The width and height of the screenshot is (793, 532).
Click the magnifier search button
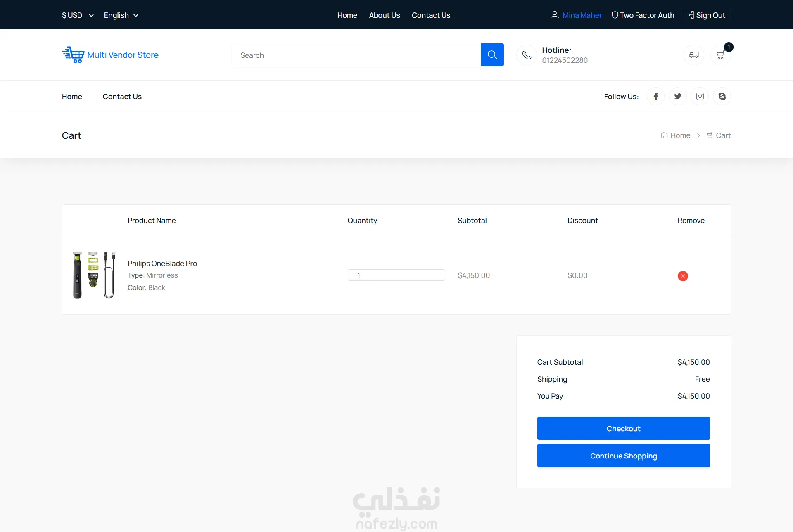pos(492,55)
